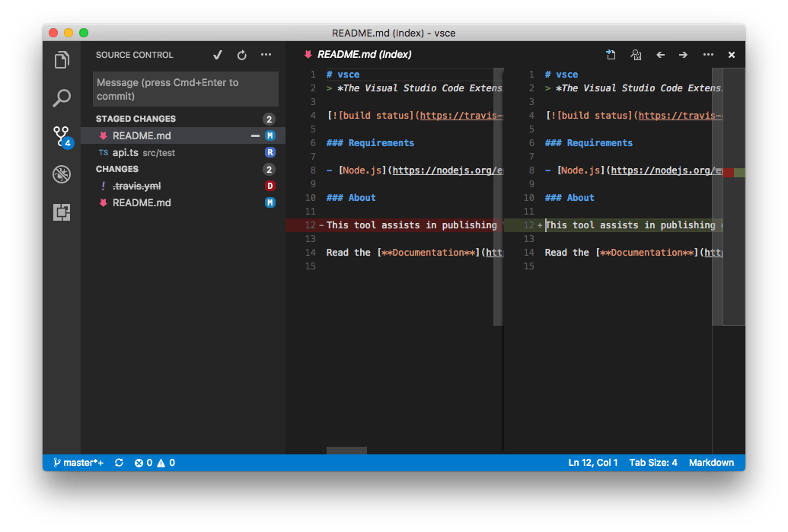Select the Source Control activity bar icon
The height and width of the screenshot is (532, 788).
point(62,135)
